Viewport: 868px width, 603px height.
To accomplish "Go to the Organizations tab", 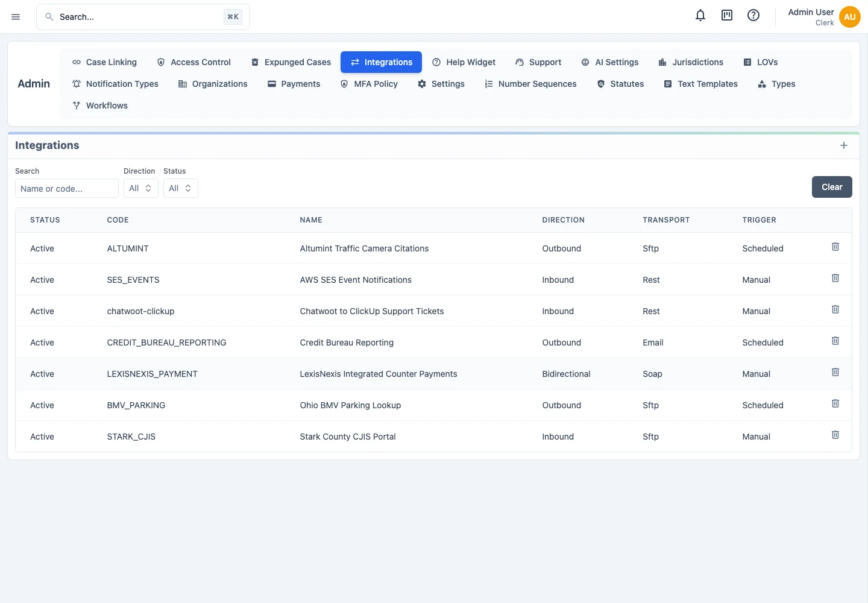I will [x=213, y=84].
